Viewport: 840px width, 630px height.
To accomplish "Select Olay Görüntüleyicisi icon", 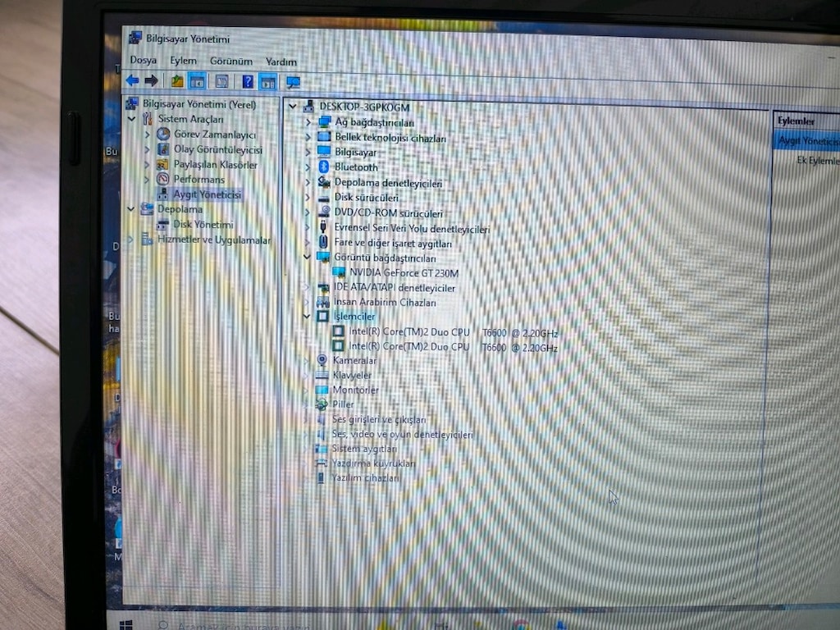I will (163, 149).
